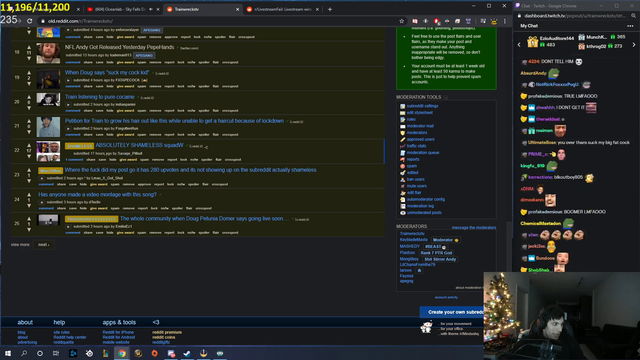Collapse the Moderation Tools section
The image size is (640, 360).
pos(445,97)
